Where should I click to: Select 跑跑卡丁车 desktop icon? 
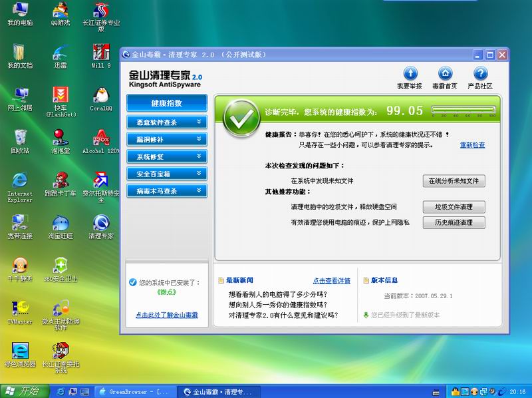(x=61, y=184)
